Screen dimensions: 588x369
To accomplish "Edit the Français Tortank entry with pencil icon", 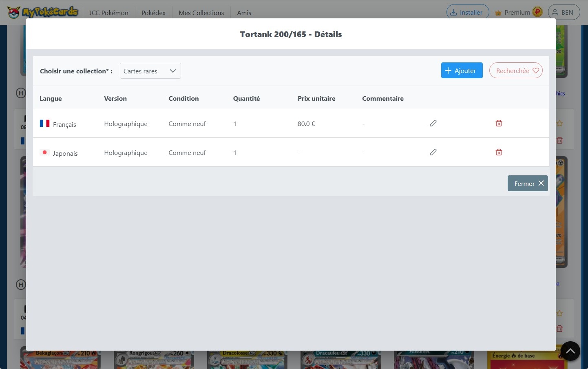I will click(433, 123).
